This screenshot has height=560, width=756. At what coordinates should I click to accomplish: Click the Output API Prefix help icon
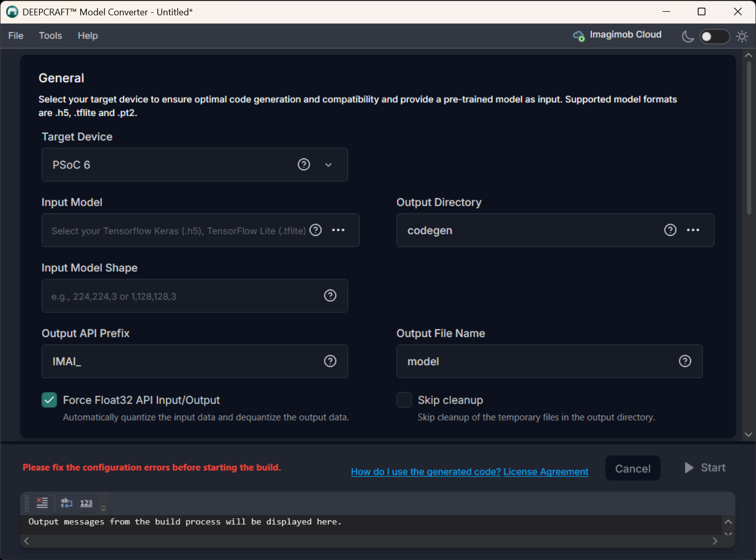(x=330, y=361)
